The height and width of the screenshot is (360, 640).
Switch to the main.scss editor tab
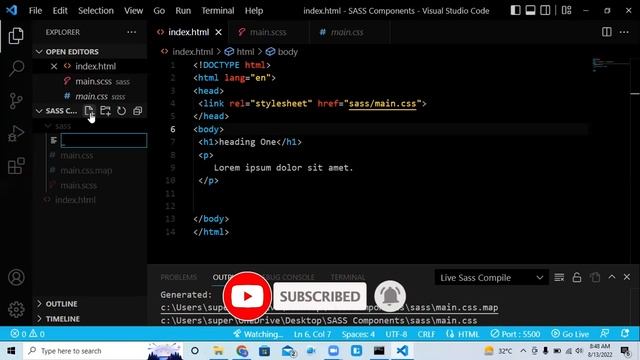click(268, 32)
